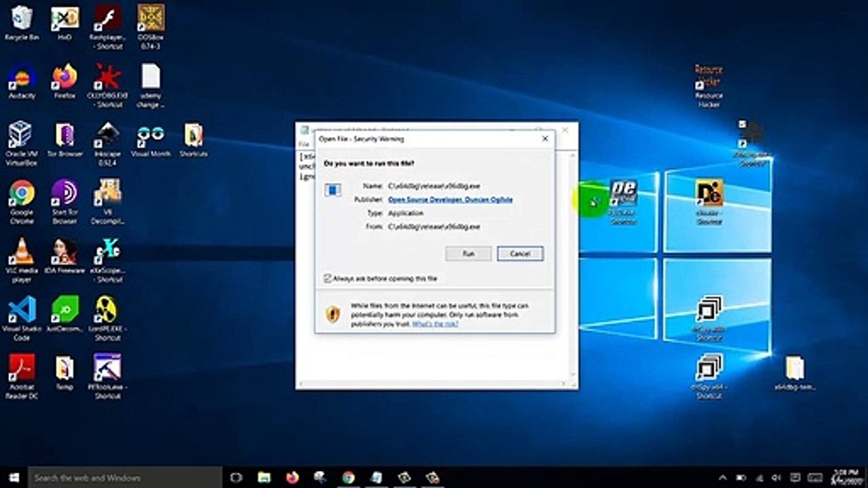Image resolution: width=868 pixels, height=488 pixels.
Task: Open the PE Studio shortcut icon
Action: [623, 202]
